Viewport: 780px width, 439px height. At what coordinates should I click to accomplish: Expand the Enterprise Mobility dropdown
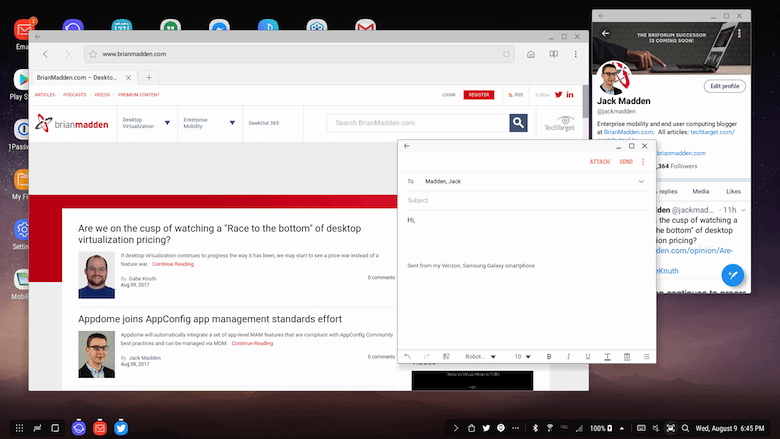[233, 123]
